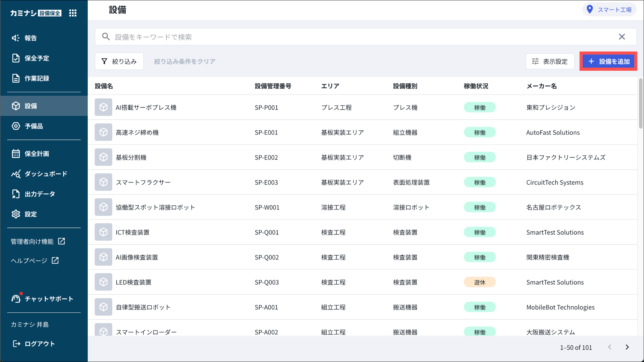Type in equipment keyword search field
This screenshot has width=644, height=362.
[346, 37]
